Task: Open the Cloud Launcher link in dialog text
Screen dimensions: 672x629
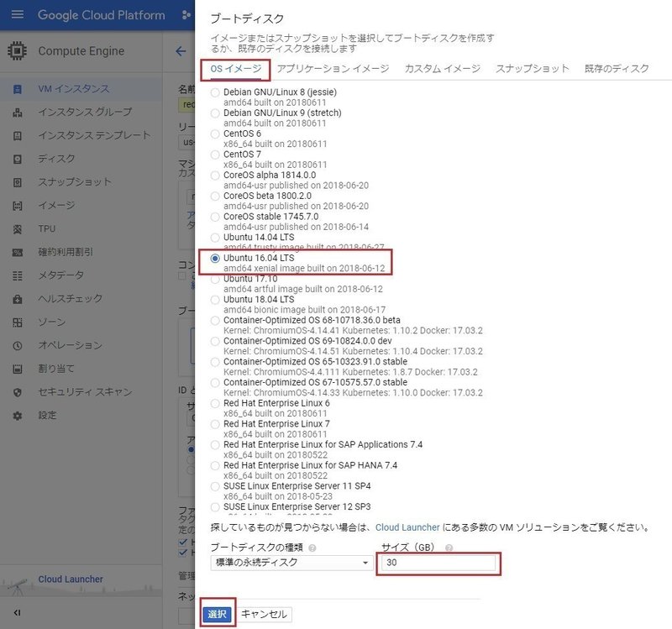Action: pos(407,527)
